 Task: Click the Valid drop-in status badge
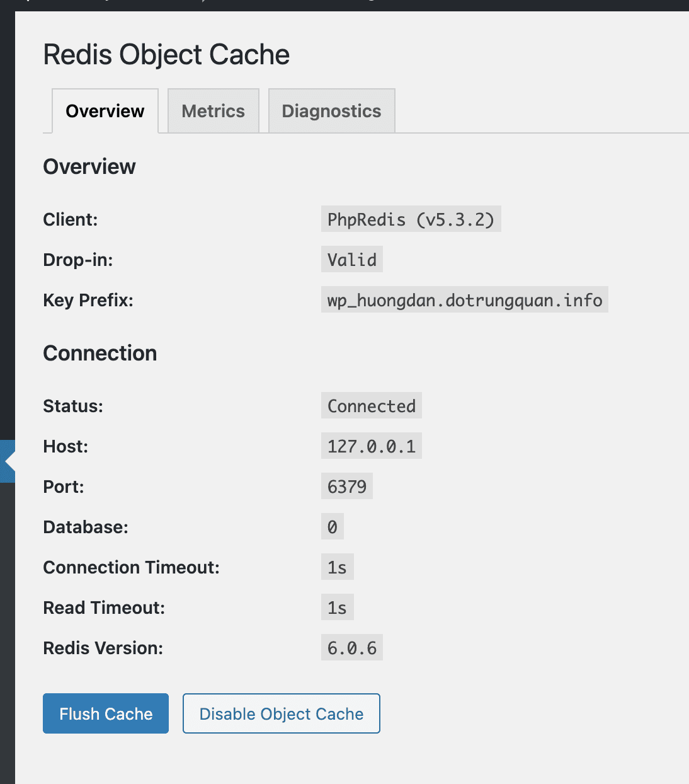(351, 259)
